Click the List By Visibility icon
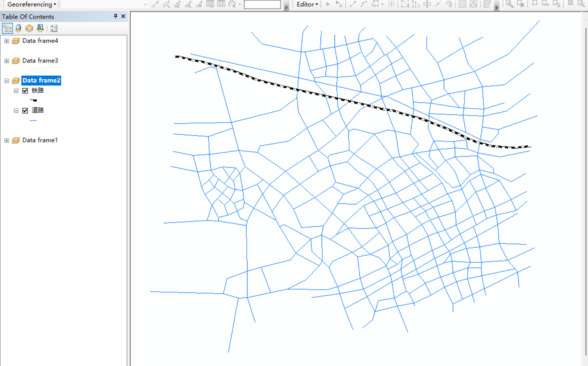The image size is (588, 366). tap(29, 28)
